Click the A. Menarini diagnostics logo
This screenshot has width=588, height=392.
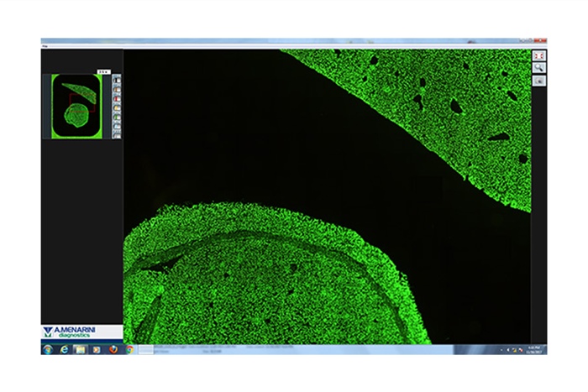coord(81,332)
